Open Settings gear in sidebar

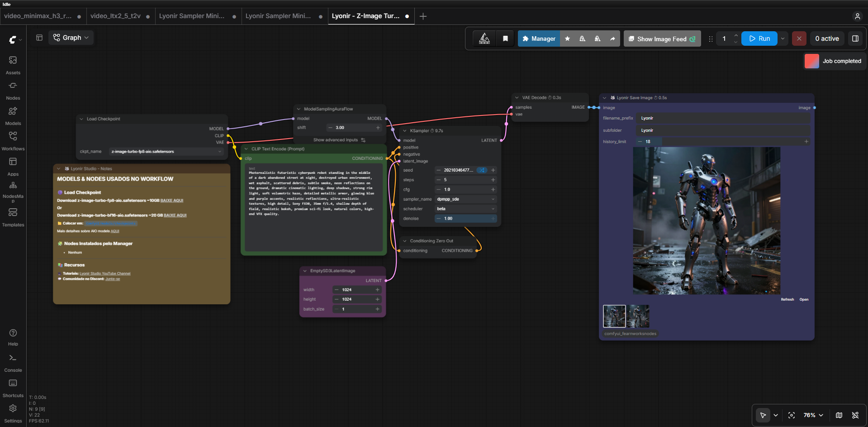[x=13, y=413]
